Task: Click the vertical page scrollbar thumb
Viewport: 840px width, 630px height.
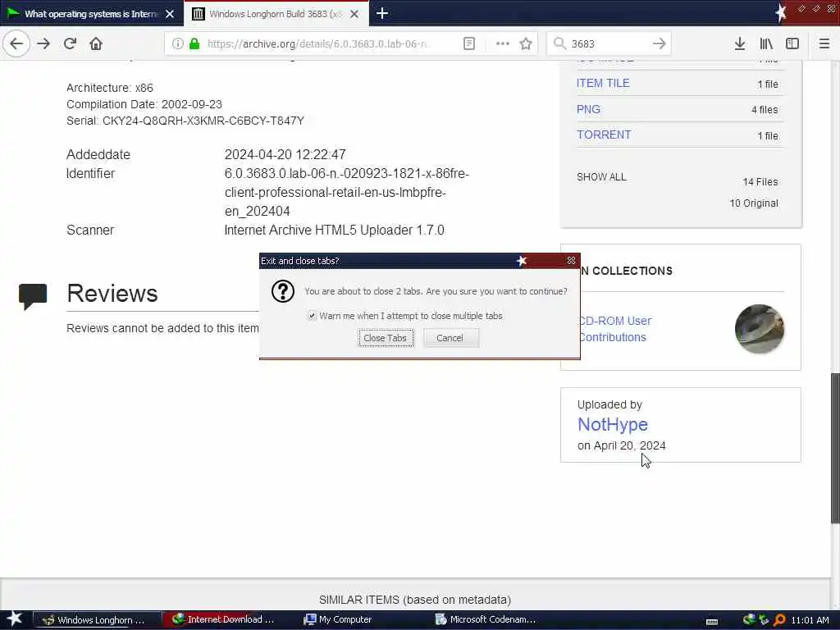Action: pyautogui.click(x=834, y=448)
